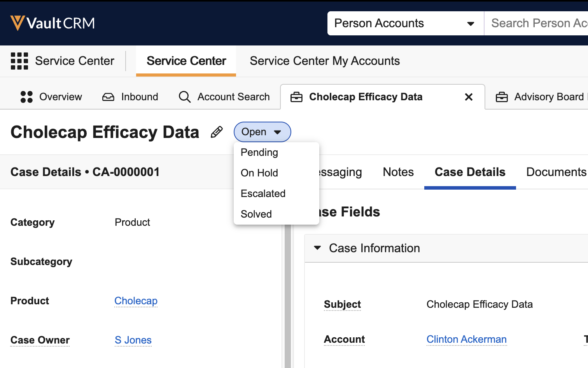
Task: Expand the Person Accounts dropdown
Action: (405, 23)
